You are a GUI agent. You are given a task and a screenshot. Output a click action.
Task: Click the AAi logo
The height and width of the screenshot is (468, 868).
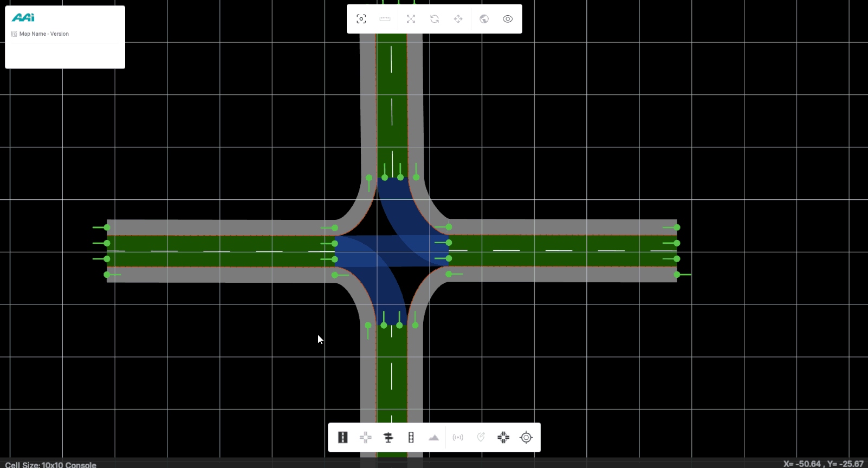point(23,18)
